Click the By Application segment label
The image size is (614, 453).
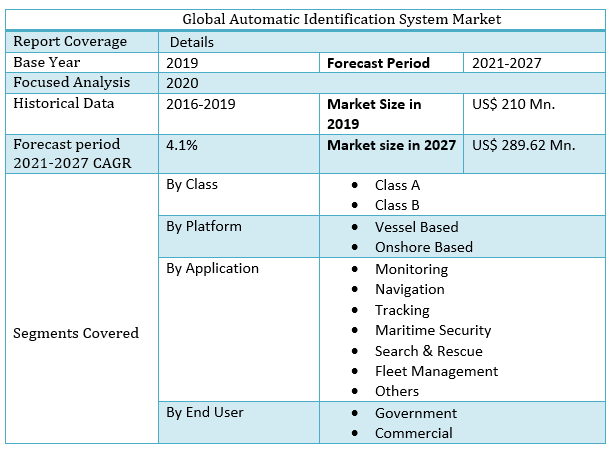click(212, 268)
